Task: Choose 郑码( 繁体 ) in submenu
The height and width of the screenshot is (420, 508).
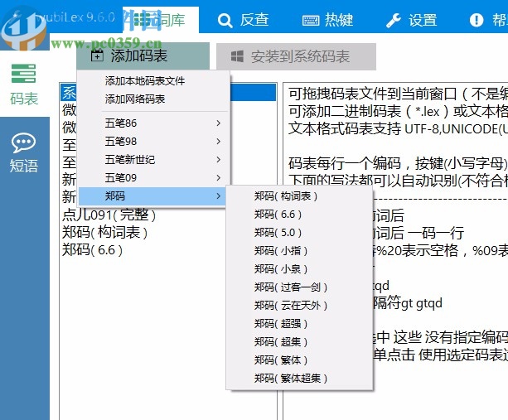Action: coord(299,360)
